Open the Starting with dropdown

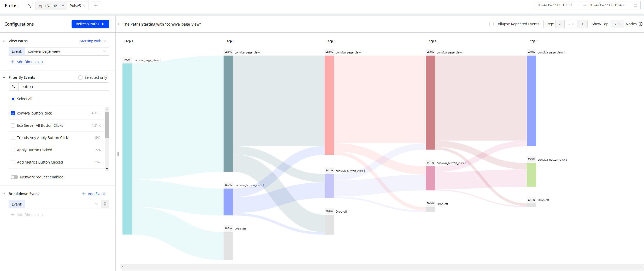point(93,41)
